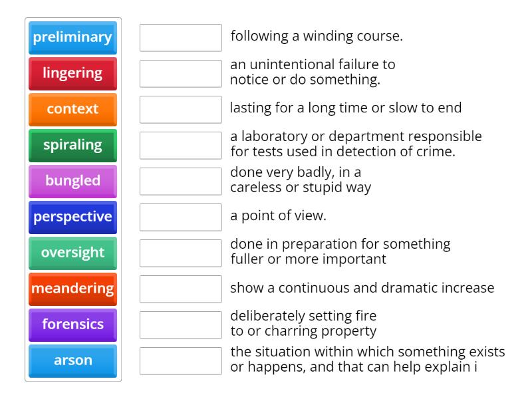Select empty box for 'unintentional failure' definition
Viewport: 532px width, 399px height.
(180, 73)
